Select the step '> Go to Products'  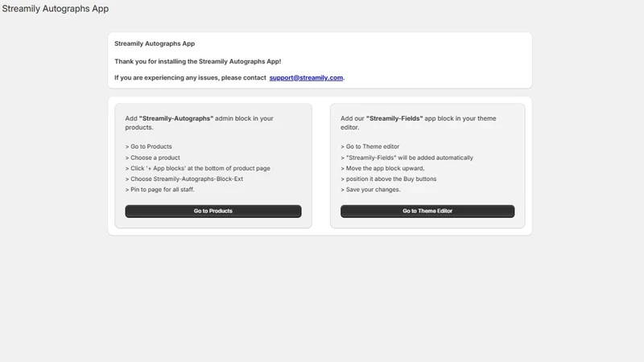pyautogui.click(x=149, y=146)
